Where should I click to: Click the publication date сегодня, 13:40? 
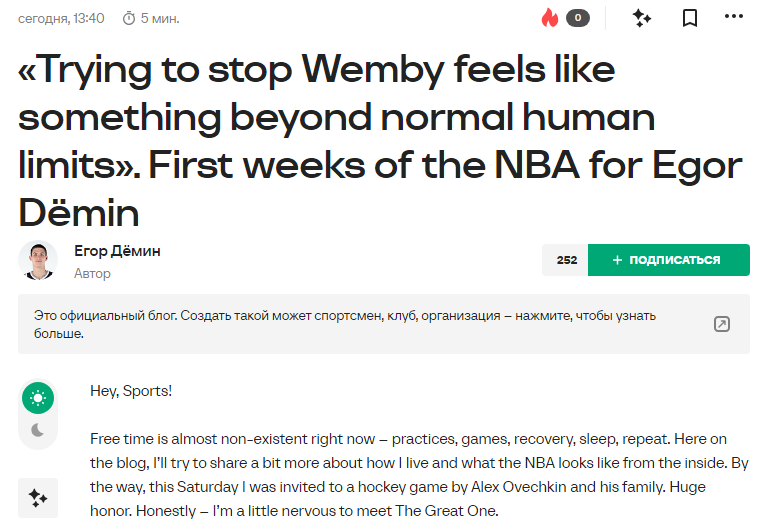click(61, 18)
